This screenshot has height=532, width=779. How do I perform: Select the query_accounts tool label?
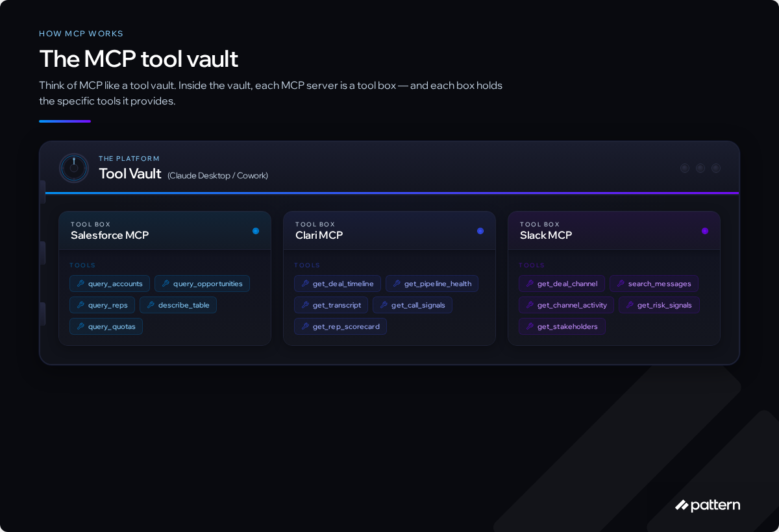(116, 284)
